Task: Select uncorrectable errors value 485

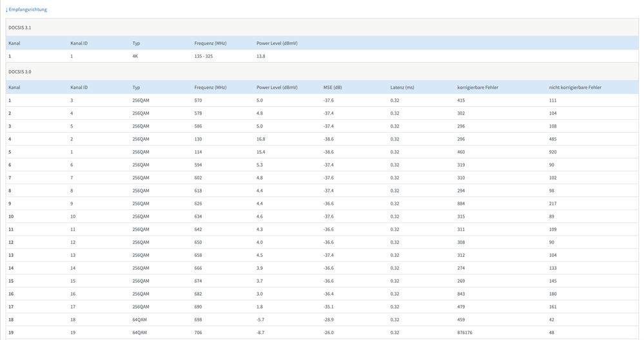Action: click(553, 139)
